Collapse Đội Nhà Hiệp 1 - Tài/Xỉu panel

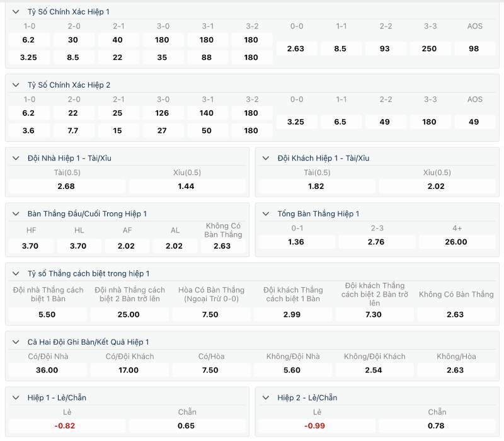tap(15, 158)
